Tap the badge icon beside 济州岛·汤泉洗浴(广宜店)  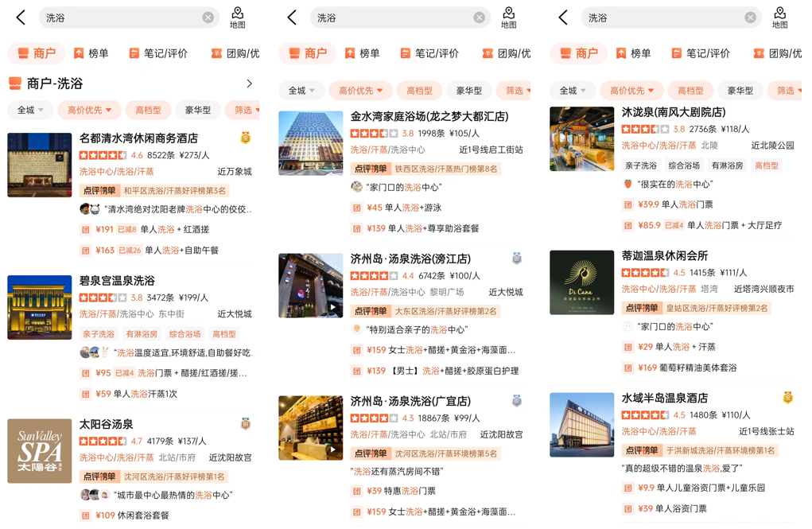tap(517, 400)
